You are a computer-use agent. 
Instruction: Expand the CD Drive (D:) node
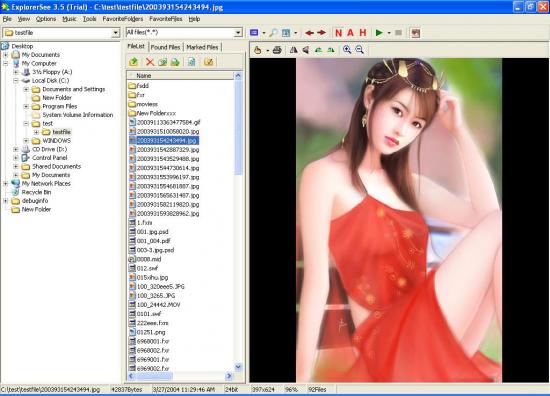(x=16, y=149)
